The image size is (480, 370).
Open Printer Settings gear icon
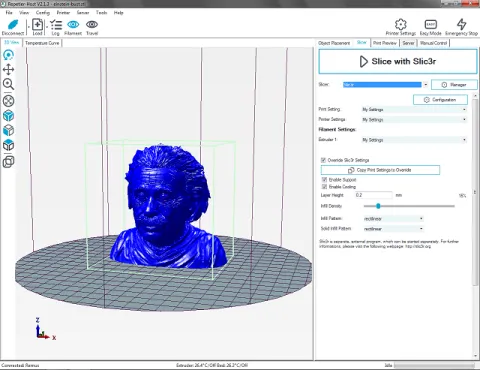click(401, 24)
